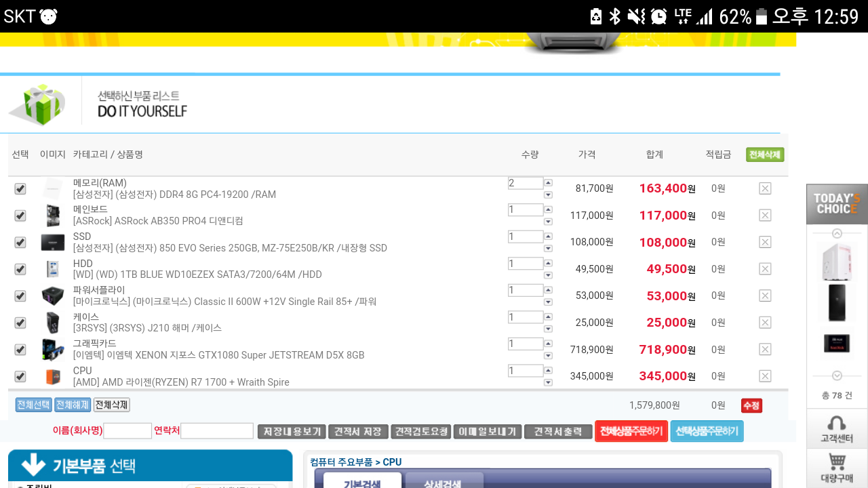This screenshot has width=868, height=488.
Task: Remove the power supply row with X icon
Action: click(x=765, y=296)
